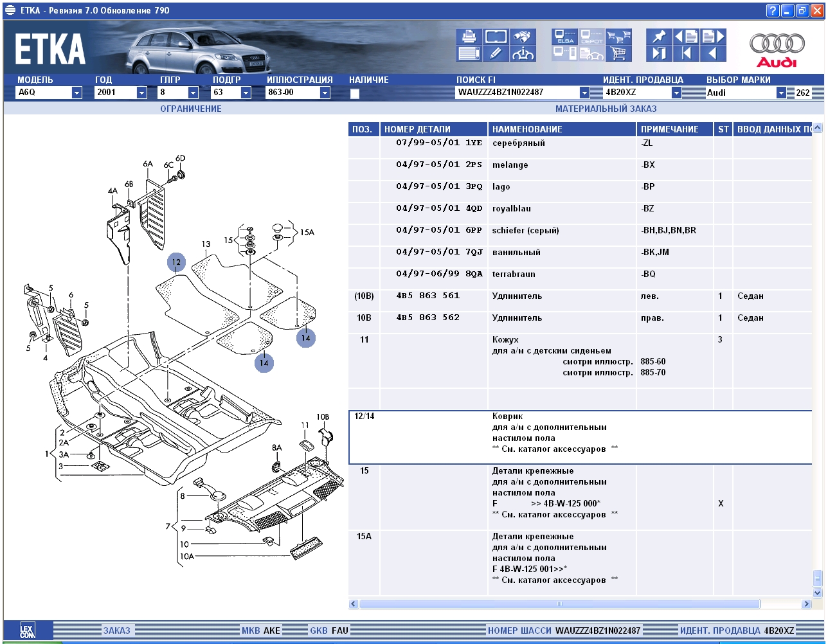The height and width of the screenshot is (644, 828).
Task: Jump to first with bar-arrow icon
Action: (x=686, y=54)
